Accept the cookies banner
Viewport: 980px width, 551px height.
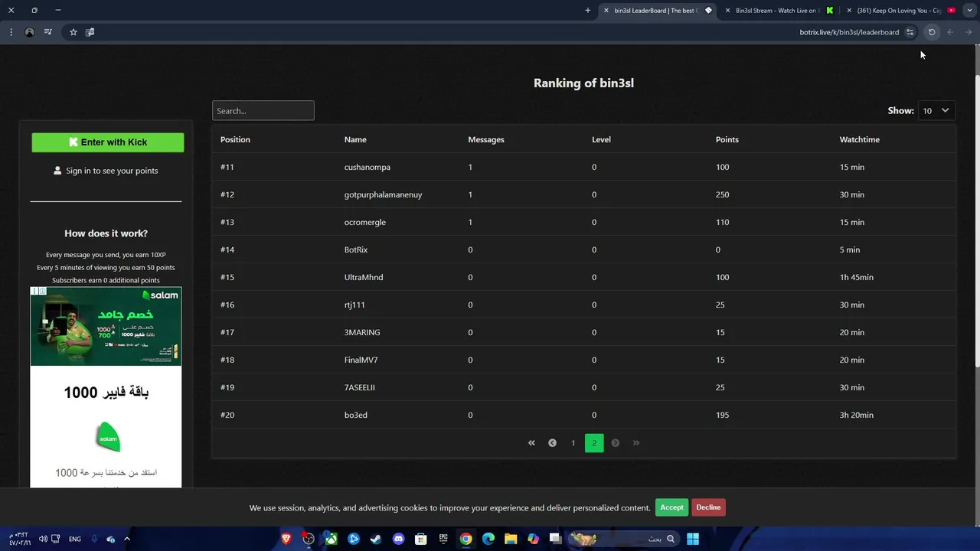point(671,507)
